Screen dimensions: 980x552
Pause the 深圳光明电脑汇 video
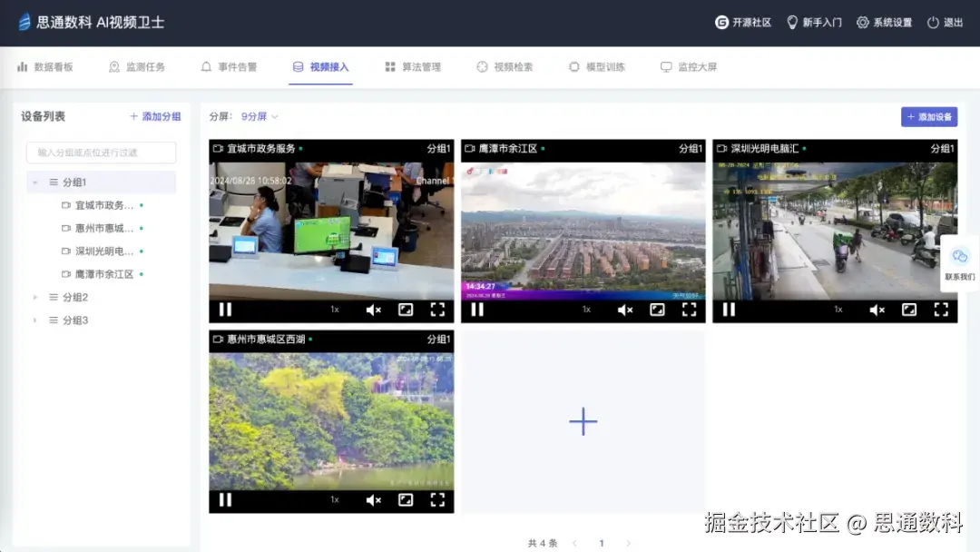pyautogui.click(x=728, y=309)
